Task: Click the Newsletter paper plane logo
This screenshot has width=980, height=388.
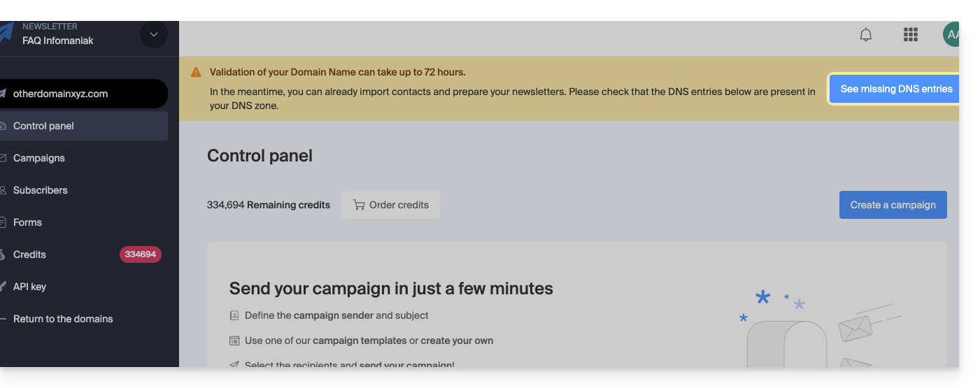Action: (x=6, y=33)
